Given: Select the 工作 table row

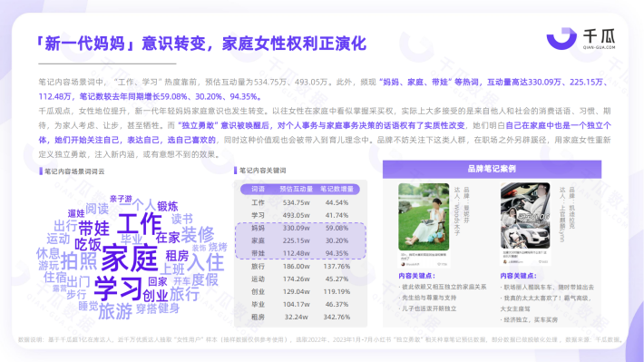Looking at the screenshot, I should (300, 202).
